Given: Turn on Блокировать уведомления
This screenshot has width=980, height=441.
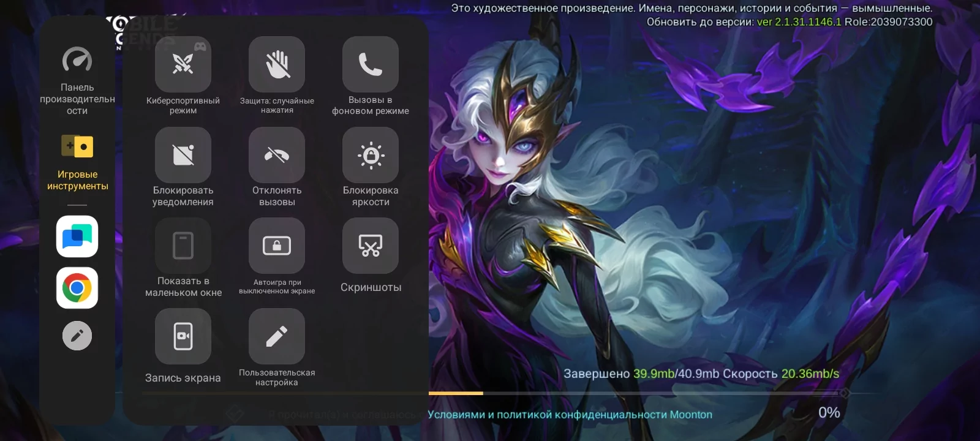Looking at the screenshot, I should click(x=183, y=155).
